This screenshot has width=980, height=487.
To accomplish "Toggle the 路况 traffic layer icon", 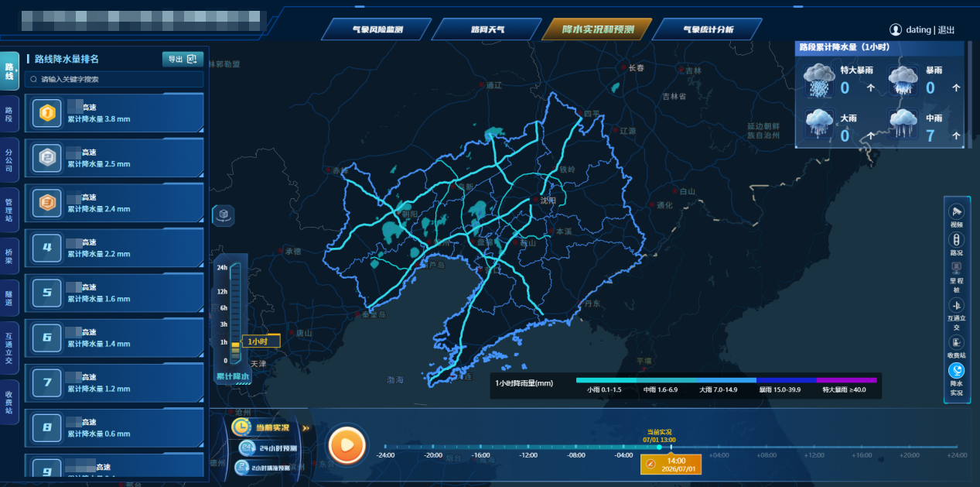I will pyautogui.click(x=957, y=239).
